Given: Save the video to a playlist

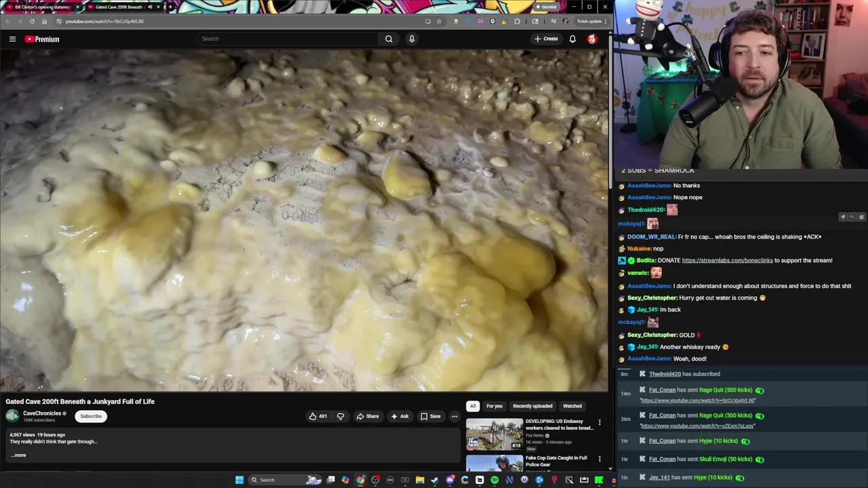Looking at the screenshot, I should 430,416.
